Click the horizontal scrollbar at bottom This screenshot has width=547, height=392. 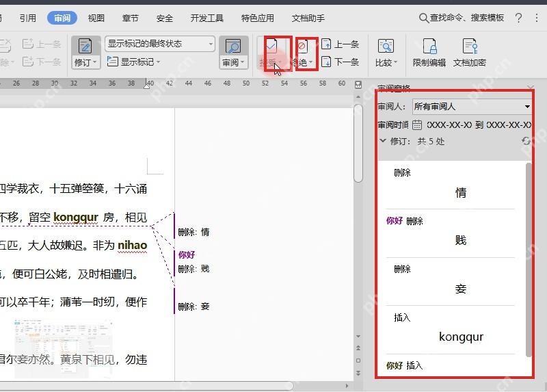tap(146, 386)
